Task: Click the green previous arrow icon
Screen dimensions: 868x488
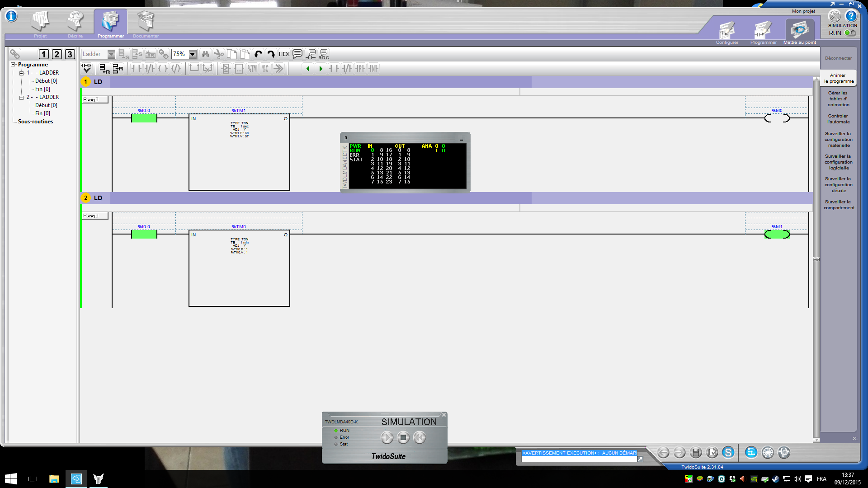Action: click(308, 69)
